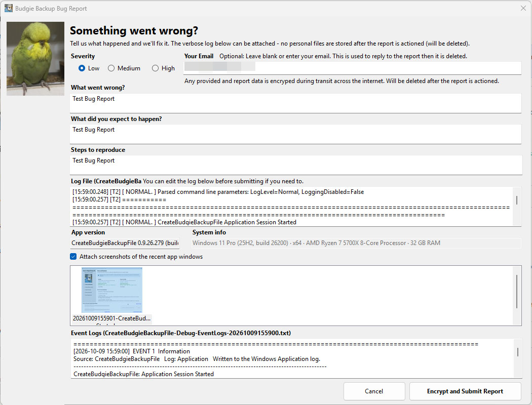
Task: Click the 'What went wrong?' label
Action: [x=98, y=88]
